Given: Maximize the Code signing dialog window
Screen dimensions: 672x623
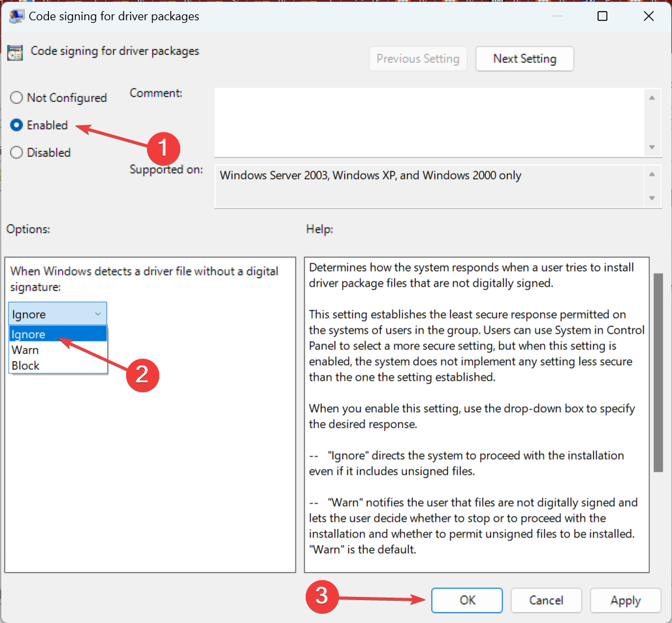Looking at the screenshot, I should [603, 16].
